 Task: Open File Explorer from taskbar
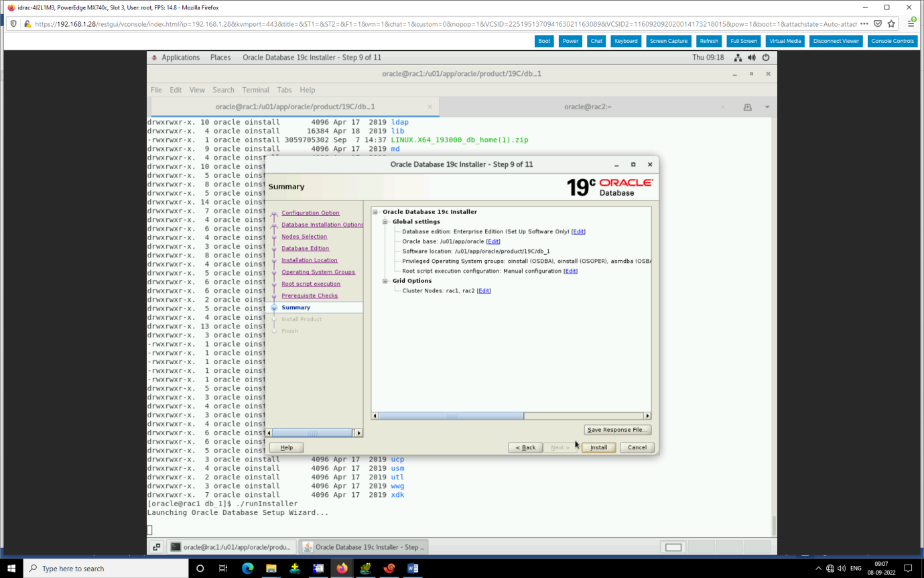tap(271, 568)
